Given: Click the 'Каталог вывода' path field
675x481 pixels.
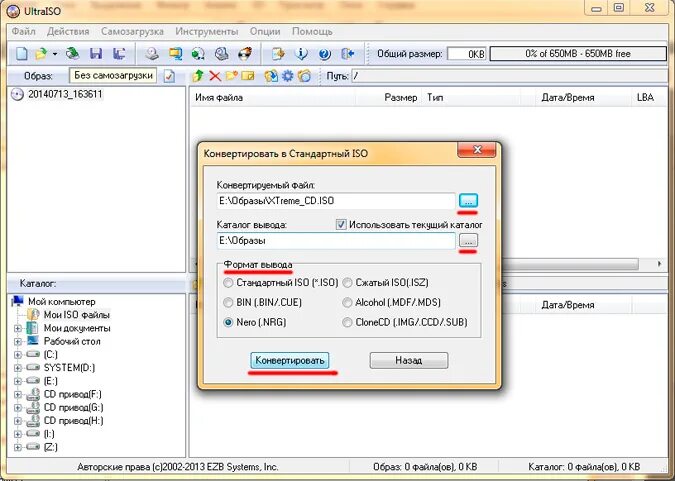Looking at the screenshot, I should point(336,241).
